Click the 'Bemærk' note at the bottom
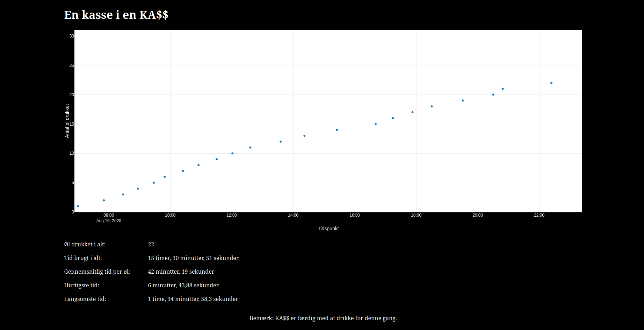This screenshot has width=644, height=330. coord(323,318)
